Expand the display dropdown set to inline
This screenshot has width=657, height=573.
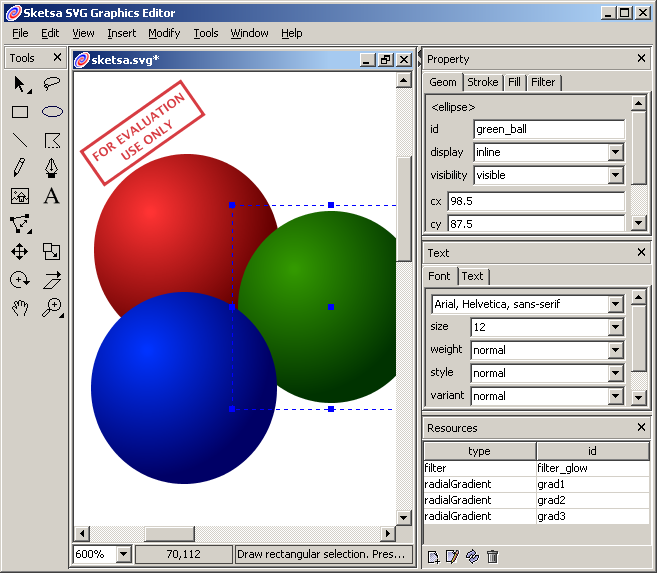[x=616, y=152]
